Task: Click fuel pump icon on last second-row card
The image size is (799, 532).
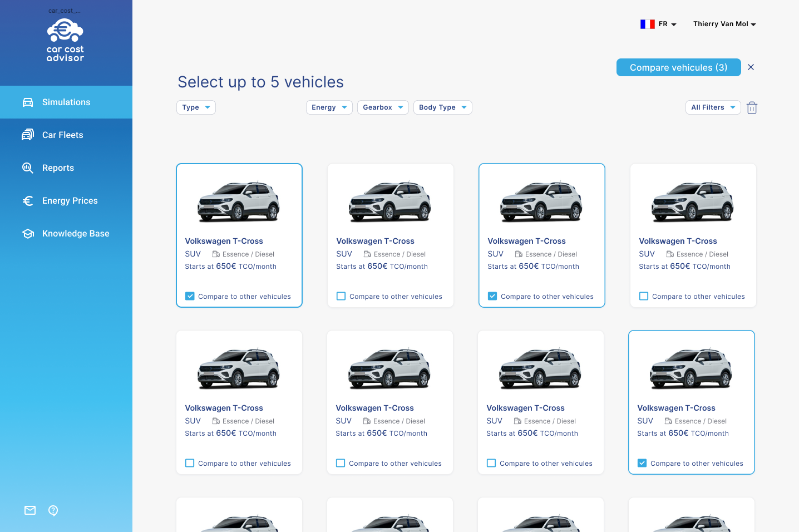Action: point(668,421)
